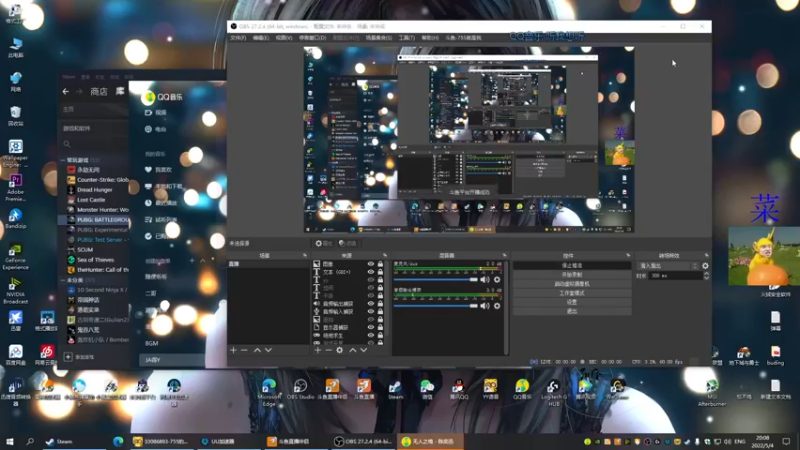Viewport: 800px width, 450px height.
Task: Mute the first mixer channel speaker icon
Action: [x=485, y=280]
